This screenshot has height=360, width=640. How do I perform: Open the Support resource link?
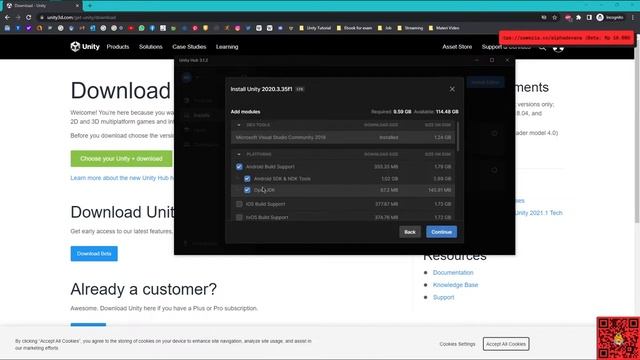pos(443,297)
